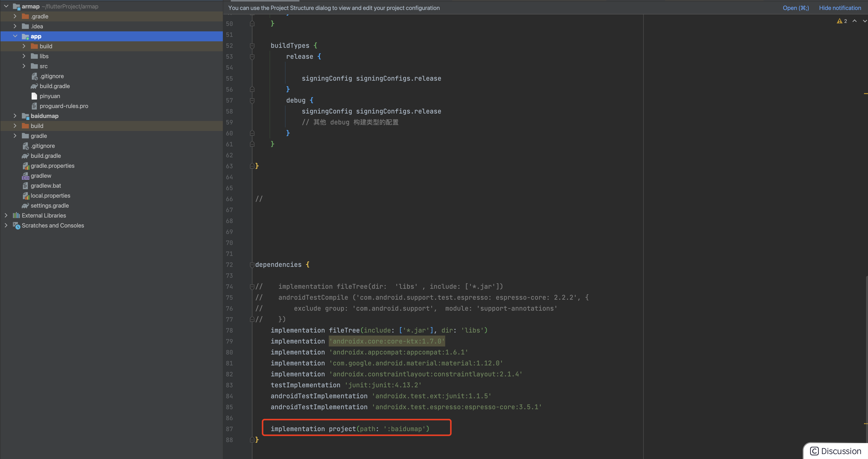Click the settings.gradle elephant icon
Viewport: 868px width, 459px height.
pyautogui.click(x=25, y=206)
